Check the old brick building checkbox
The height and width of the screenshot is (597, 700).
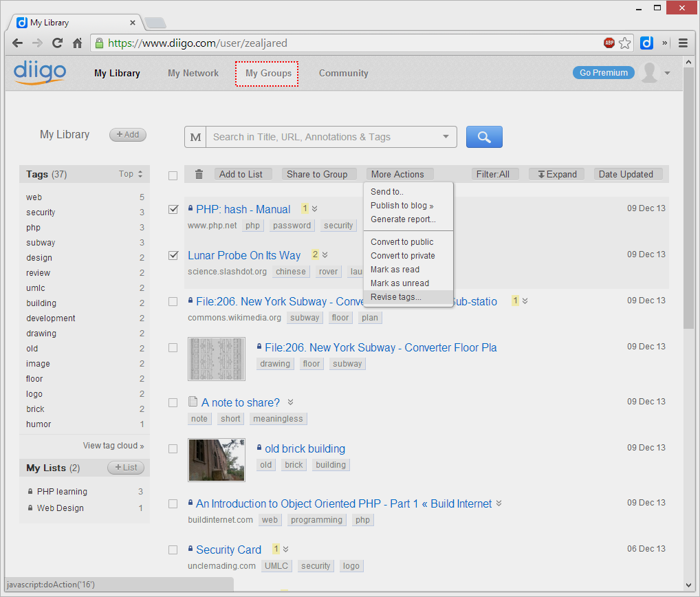coord(173,448)
